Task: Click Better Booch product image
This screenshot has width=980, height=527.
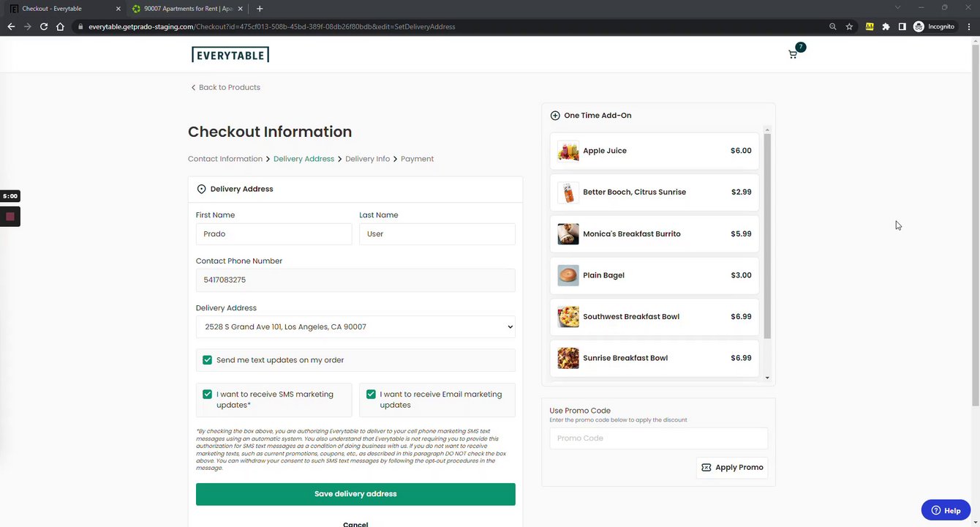Action: click(x=568, y=193)
